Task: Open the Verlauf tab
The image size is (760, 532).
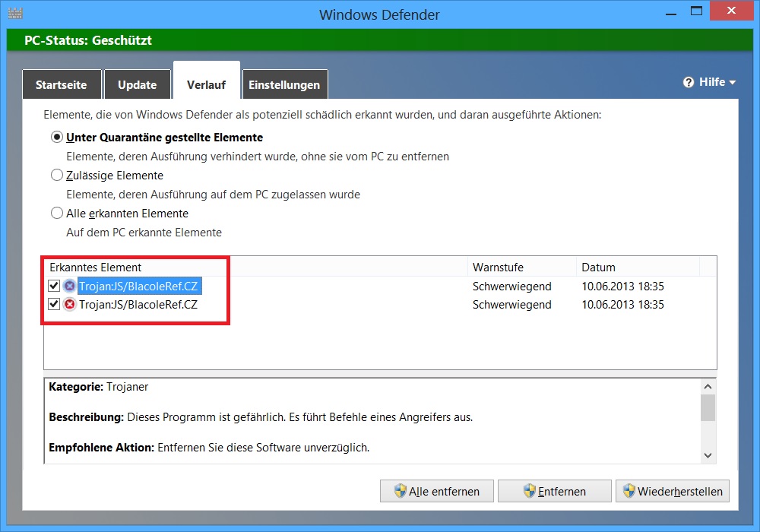Action: 207,81
